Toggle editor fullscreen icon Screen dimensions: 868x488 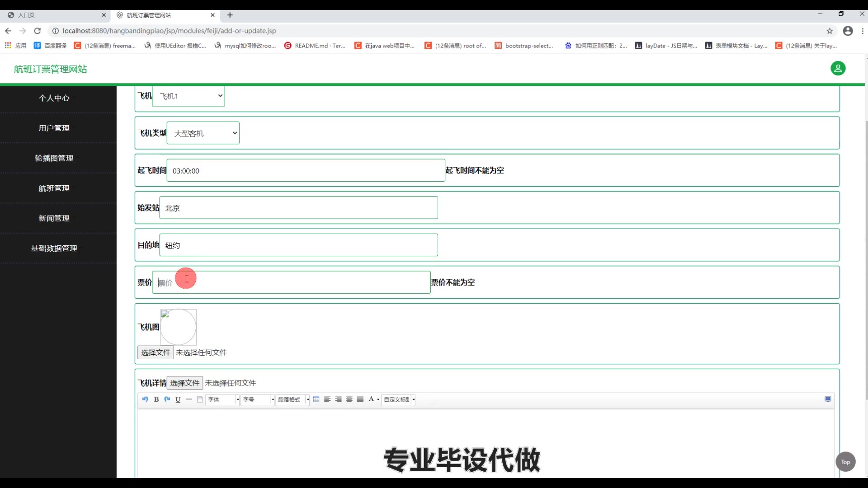point(828,399)
